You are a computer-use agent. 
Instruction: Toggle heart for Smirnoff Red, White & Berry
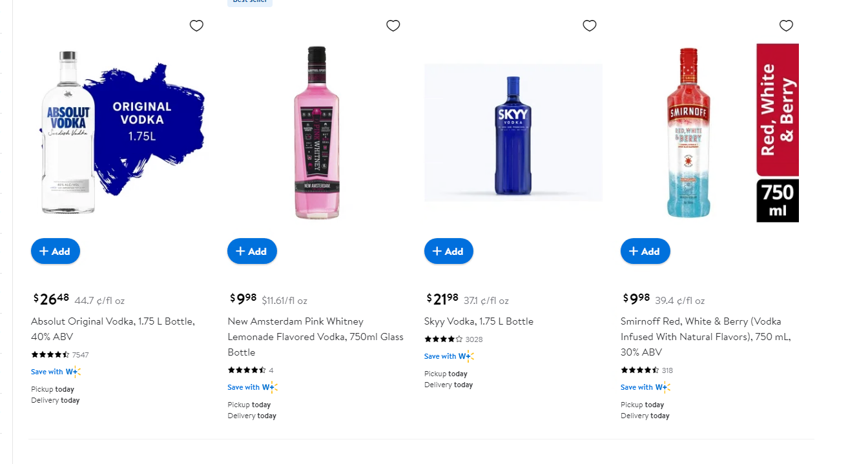point(786,26)
